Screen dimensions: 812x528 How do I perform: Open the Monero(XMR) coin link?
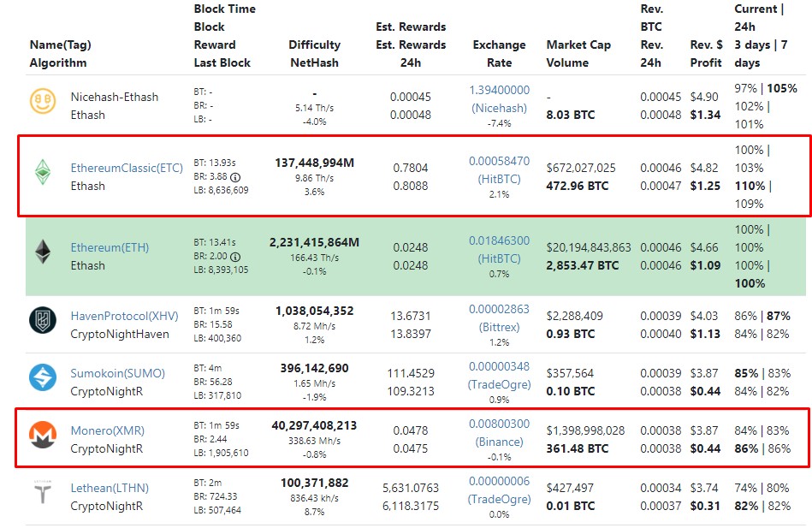coord(108,430)
